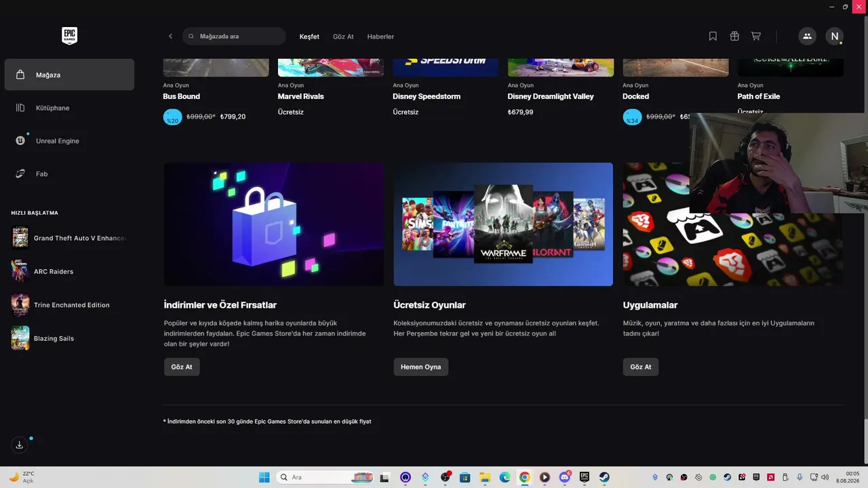Open the N profile avatar menu

[x=835, y=37]
